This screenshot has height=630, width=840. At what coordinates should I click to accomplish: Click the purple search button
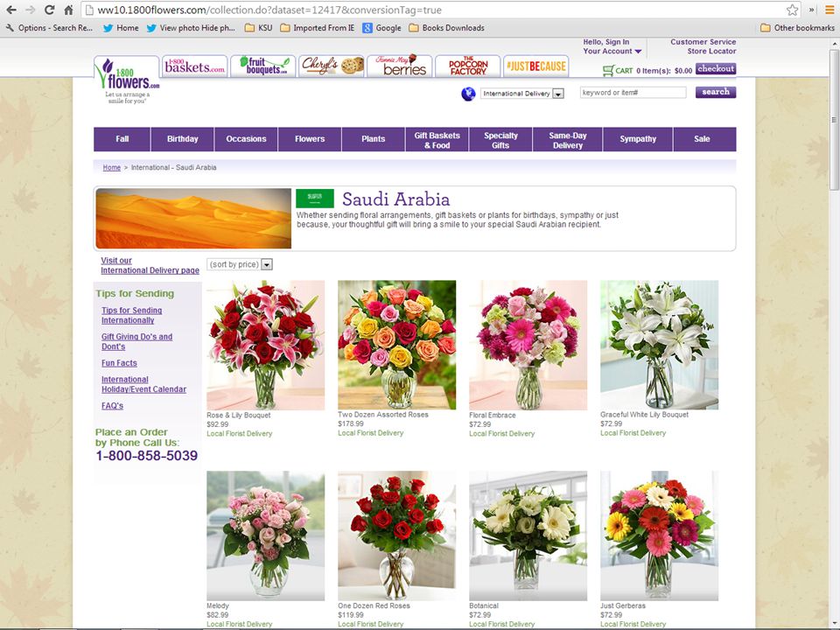[716, 92]
